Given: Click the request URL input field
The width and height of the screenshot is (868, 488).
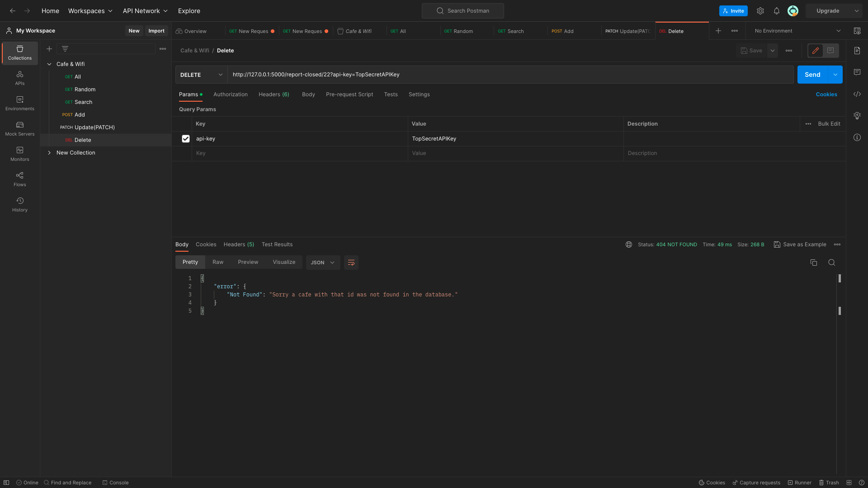Looking at the screenshot, I should (510, 75).
